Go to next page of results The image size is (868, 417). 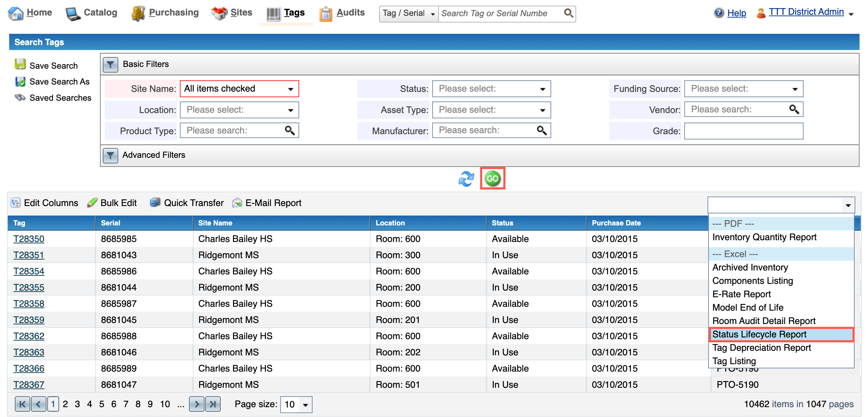197,404
